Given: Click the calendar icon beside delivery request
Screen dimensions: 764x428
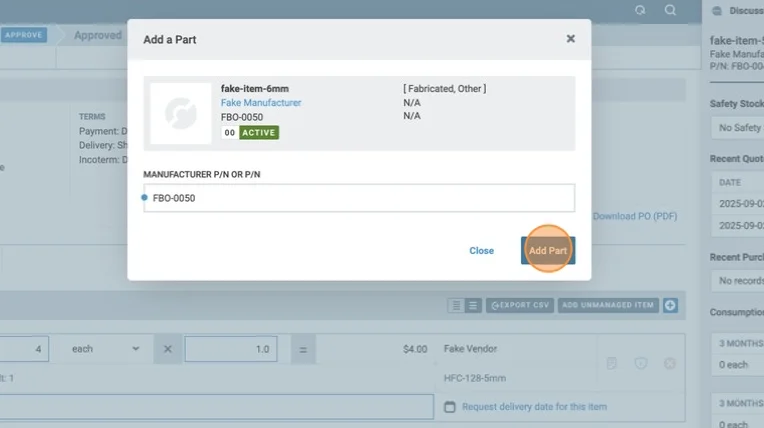Looking at the screenshot, I should click(x=449, y=407).
